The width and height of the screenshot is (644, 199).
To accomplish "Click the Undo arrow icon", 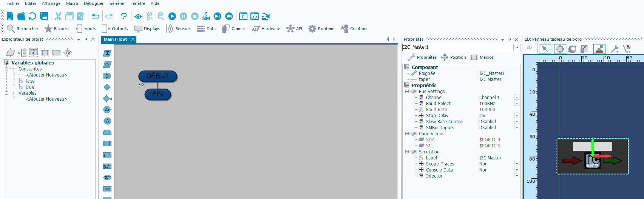I will (x=96, y=16).
